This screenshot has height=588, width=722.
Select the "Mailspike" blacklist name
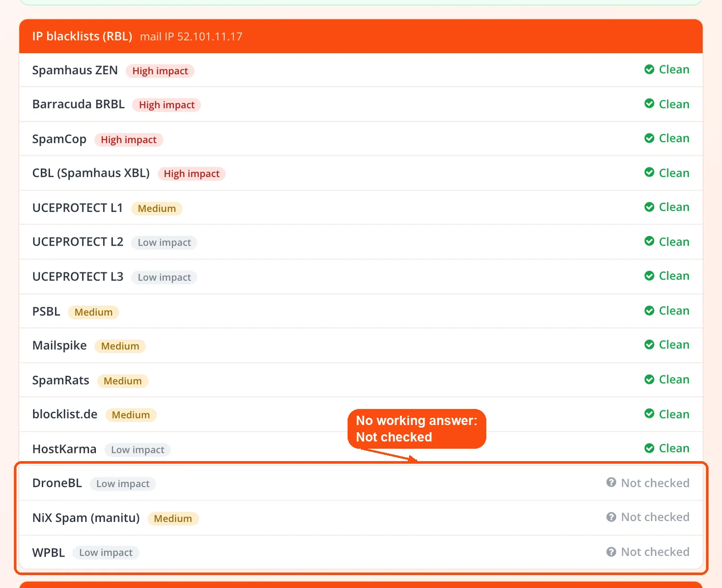tap(59, 346)
